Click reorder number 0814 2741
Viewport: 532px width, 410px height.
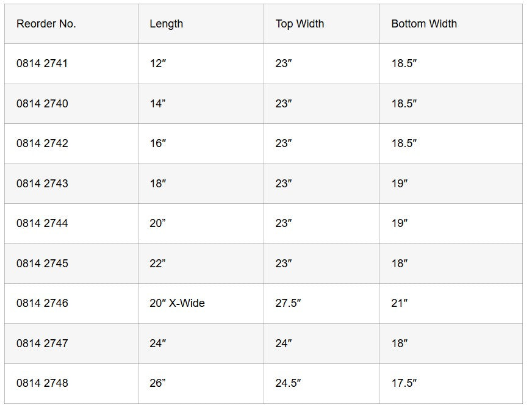pyautogui.click(x=42, y=63)
